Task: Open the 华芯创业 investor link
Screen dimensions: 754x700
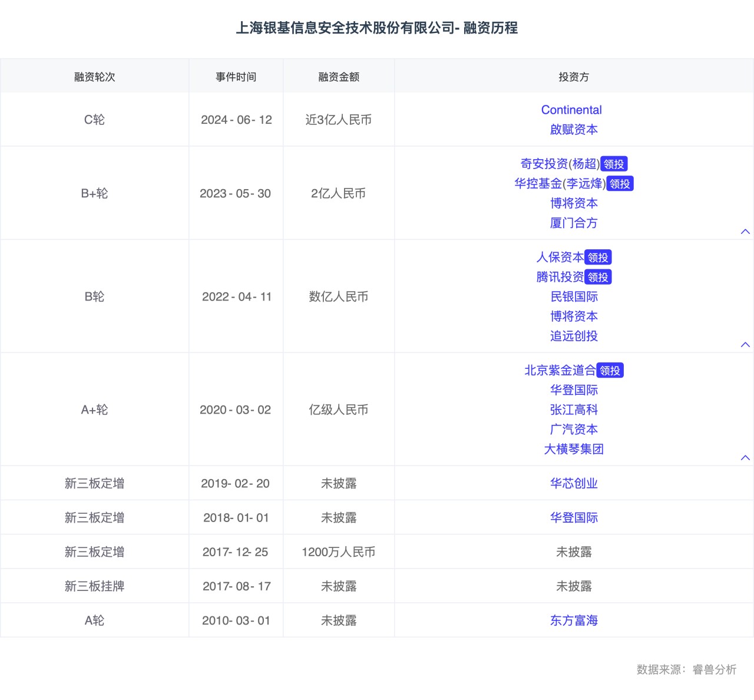Action: [x=574, y=483]
